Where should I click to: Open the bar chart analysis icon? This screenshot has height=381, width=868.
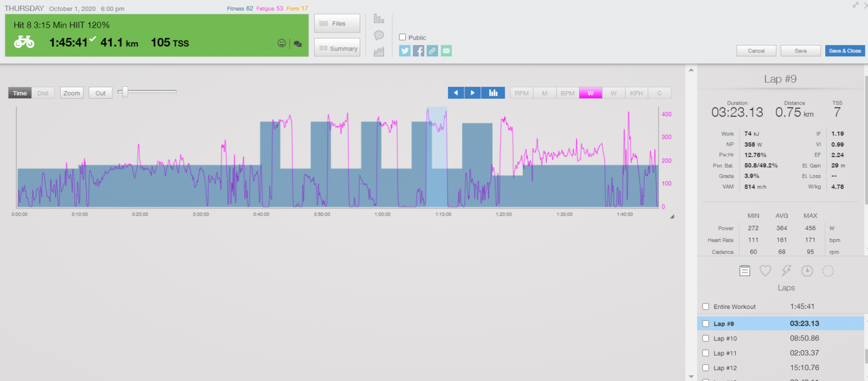(x=379, y=19)
